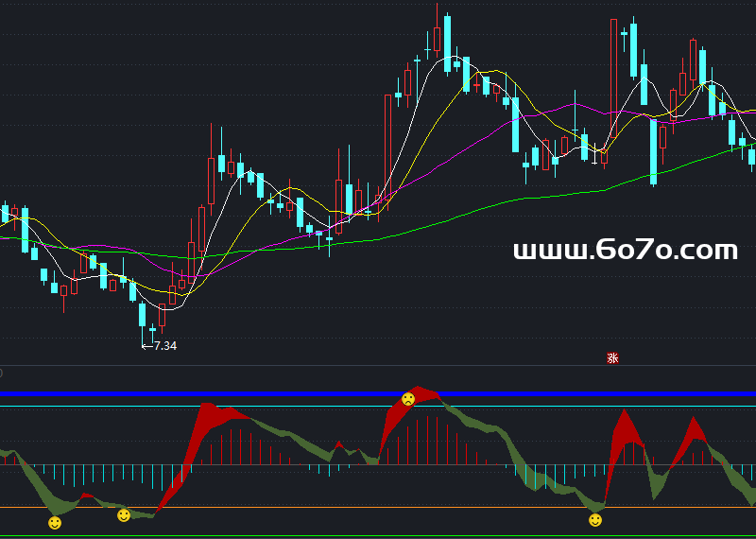The height and width of the screenshot is (539, 756).
Task: Select the tall red candlestick above the 涨 marker
Action: click(x=613, y=78)
